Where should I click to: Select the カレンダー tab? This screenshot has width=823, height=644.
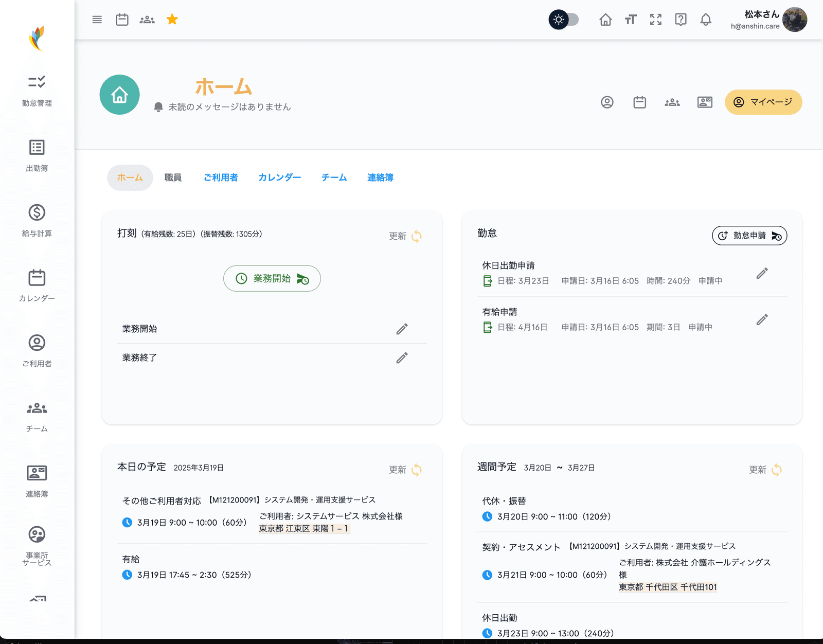click(x=280, y=177)
